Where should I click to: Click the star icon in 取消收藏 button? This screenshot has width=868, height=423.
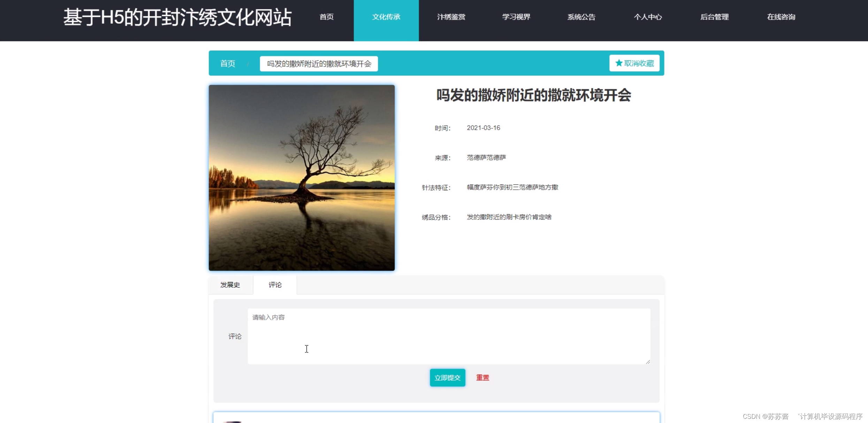pos(618,63)
